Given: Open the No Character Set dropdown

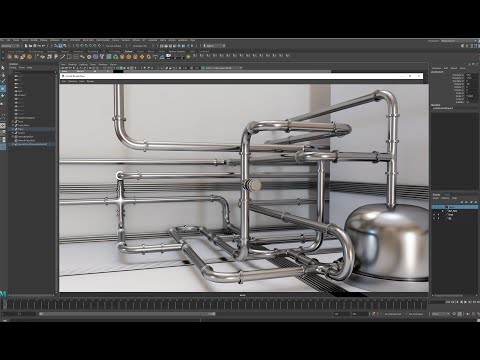Looking at the screenshot, I should 393,314.
